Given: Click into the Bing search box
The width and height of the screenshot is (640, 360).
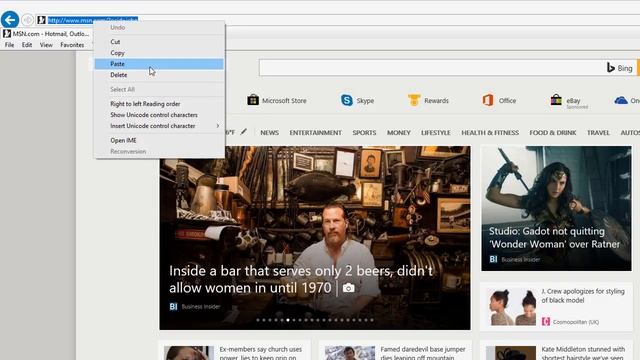Looking at the screenshot, I should pyautogui.click(x=432, y=68).
